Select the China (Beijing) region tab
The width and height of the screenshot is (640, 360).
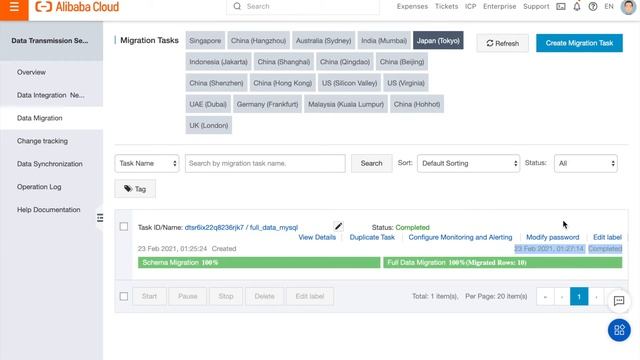(x=402, y=62)
